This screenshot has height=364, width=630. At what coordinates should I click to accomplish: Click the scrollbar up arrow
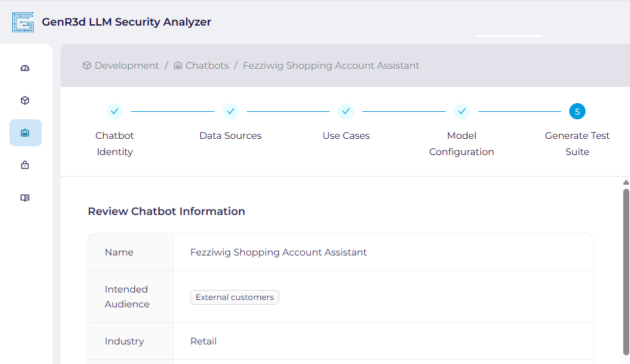[626, 183]
